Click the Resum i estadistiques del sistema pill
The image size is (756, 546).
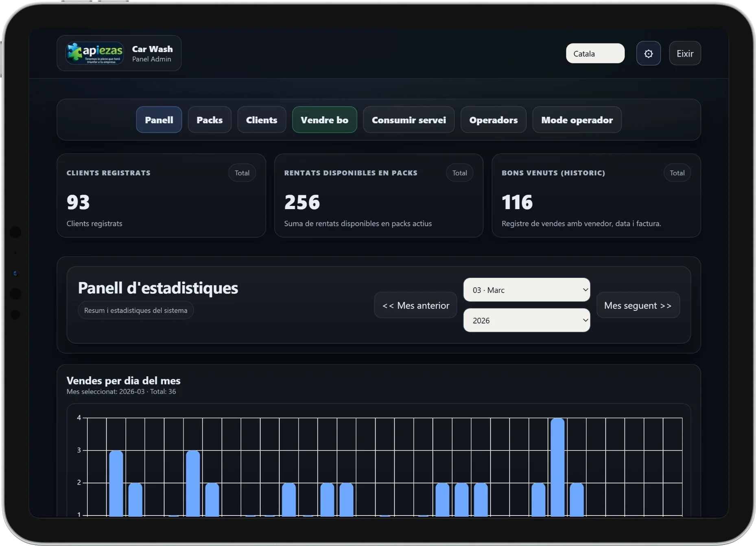pyautogui.click(x=135, y=310)
